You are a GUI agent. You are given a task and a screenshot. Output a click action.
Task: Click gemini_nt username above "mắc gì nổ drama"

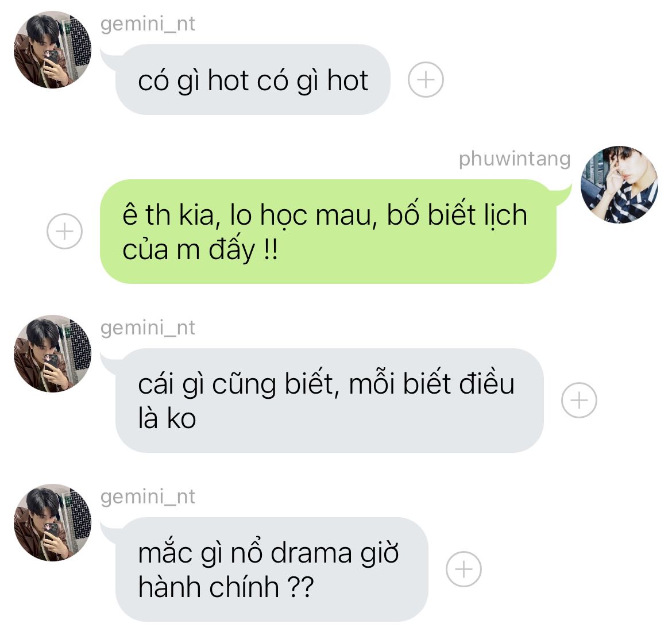point(148,497)
